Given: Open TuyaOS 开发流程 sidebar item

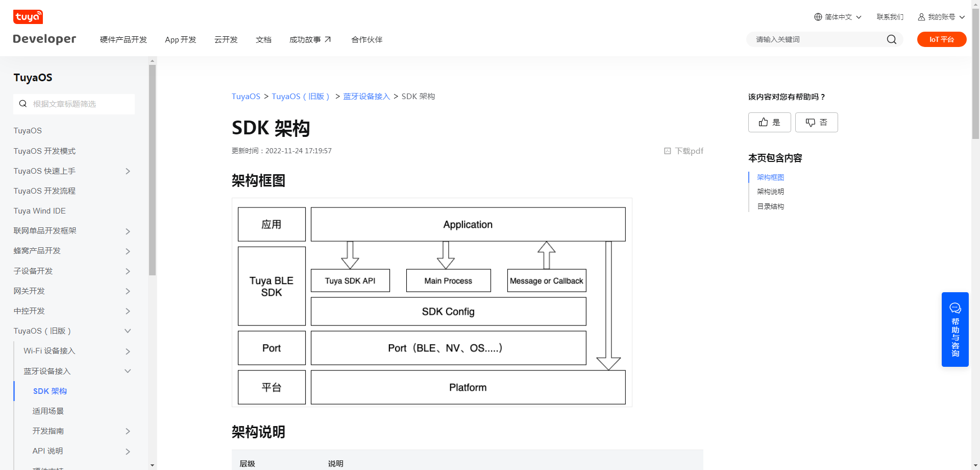Looking at the screenshot, I should 44,191.
